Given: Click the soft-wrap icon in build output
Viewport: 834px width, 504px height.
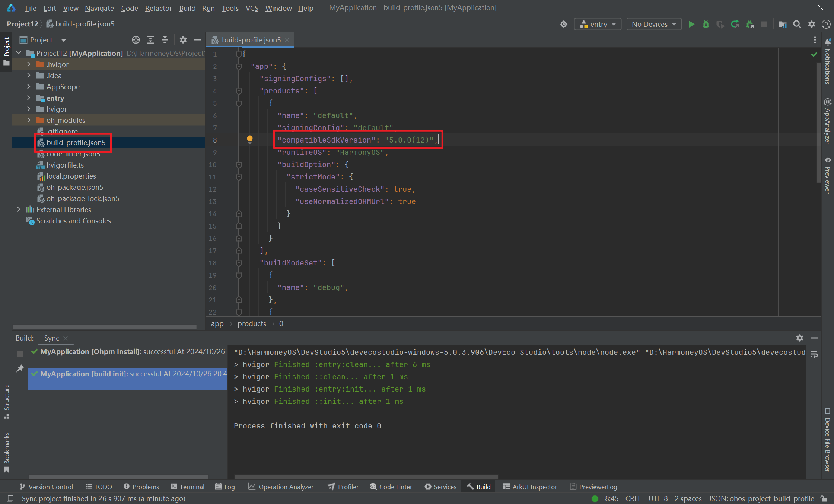Looking at the screenshot, I should point(814,354).
